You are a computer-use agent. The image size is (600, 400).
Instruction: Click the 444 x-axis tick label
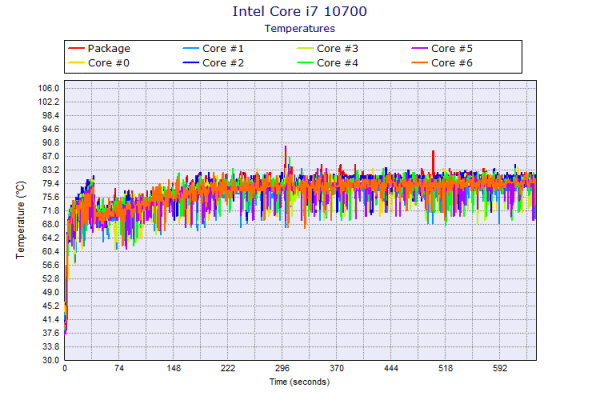391,368
